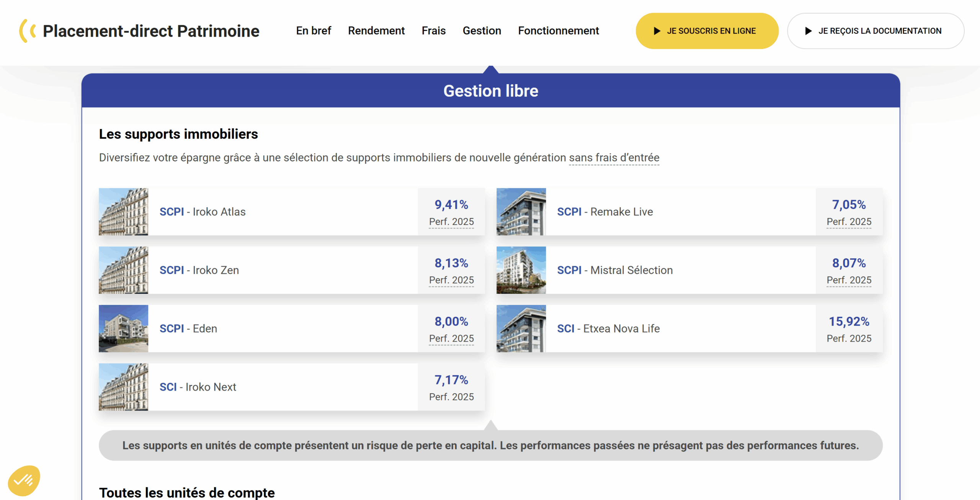Jump to the Fonctionnement section
Viewport: 980px width, 500px height.
(558, 31)
